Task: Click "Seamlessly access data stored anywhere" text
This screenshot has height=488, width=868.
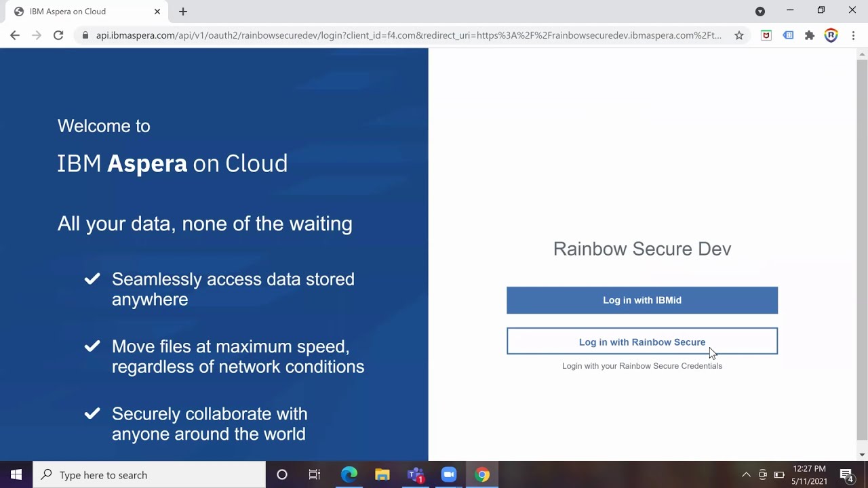Action: 233,289
